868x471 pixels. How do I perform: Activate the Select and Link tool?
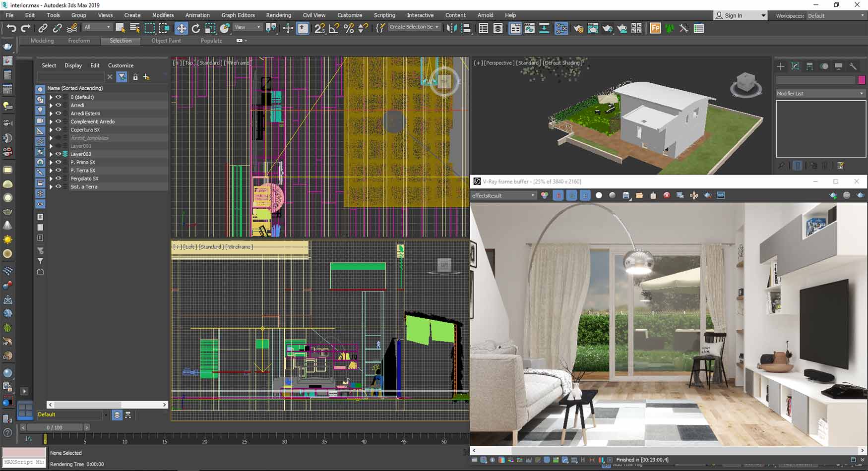point(43,28)
